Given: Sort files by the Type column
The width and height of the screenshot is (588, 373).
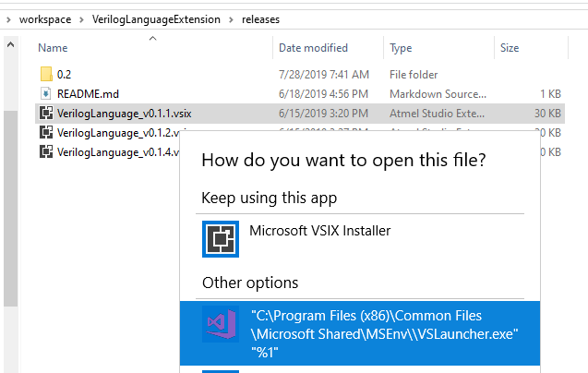Looking at the screenshot, I should [x=401, y=48].
